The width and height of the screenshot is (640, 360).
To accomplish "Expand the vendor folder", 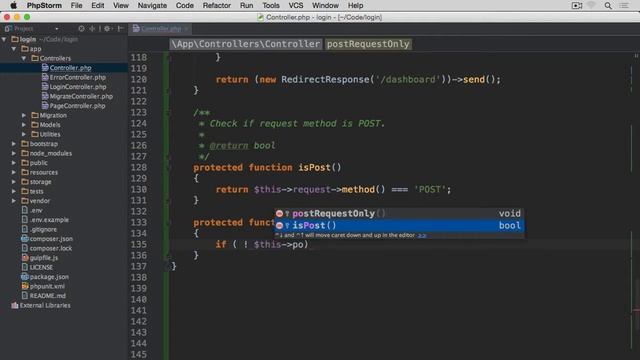I will coord(14,201).
